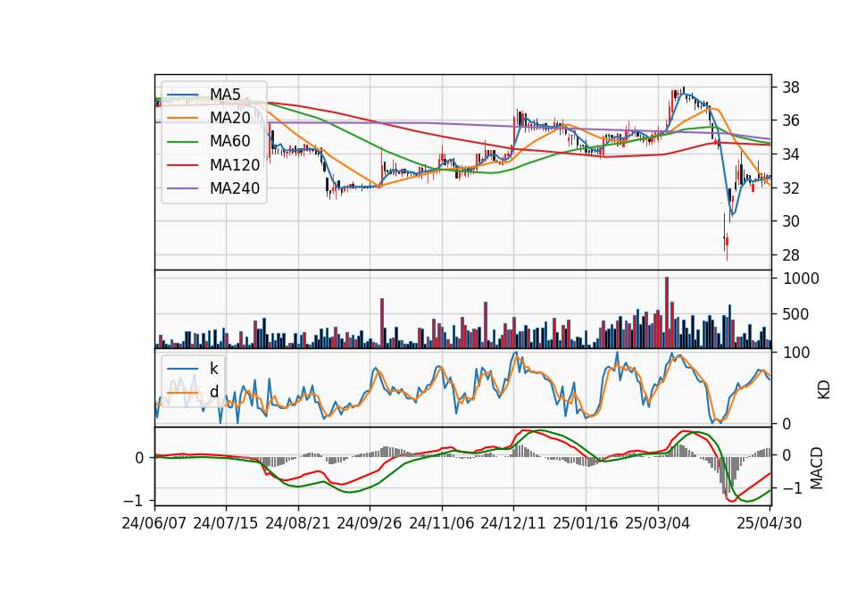This screenshot has width=857, height=616.
Task: Click the price axis tick 32
Action: coord(791,188)
